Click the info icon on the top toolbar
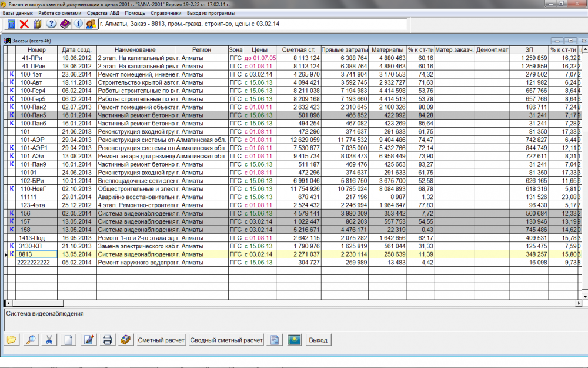The width and height of the screenshot is (588, 368). click(x=78, y=24)
